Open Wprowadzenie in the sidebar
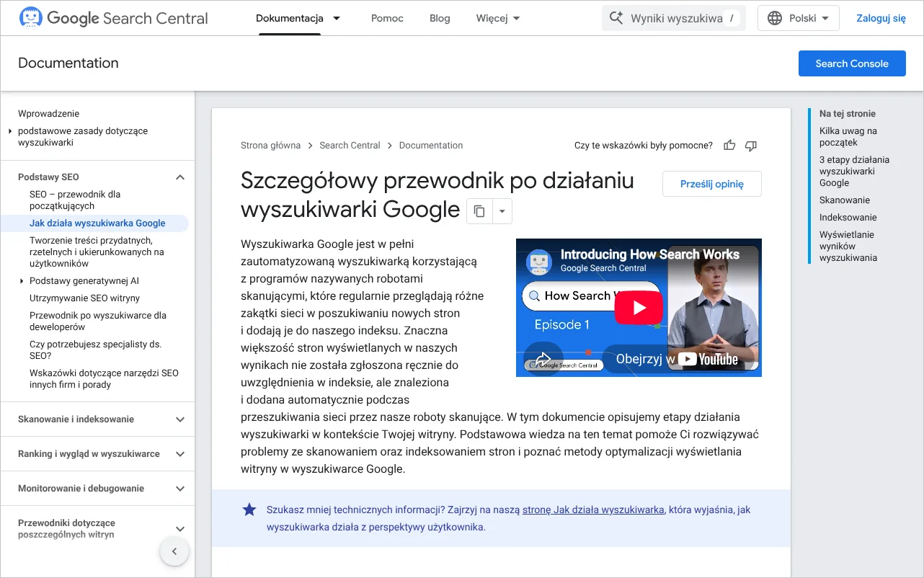 49,114
